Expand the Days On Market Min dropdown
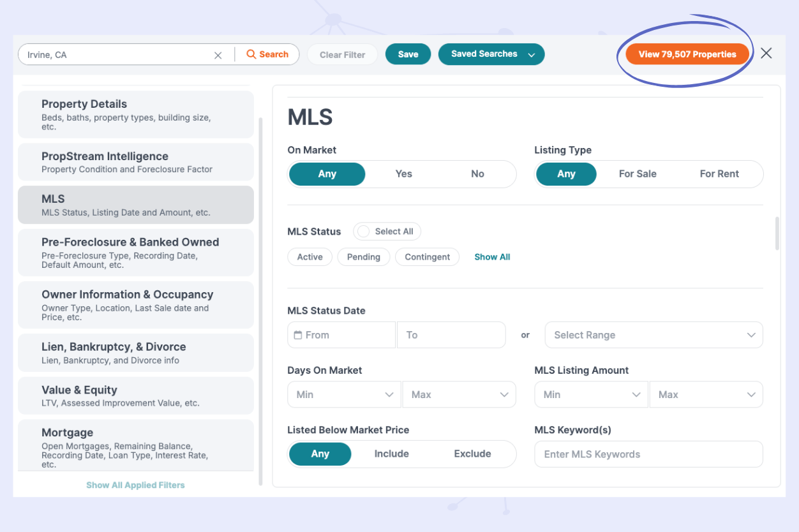Viewport: 799px width, 532px height. pyautogui.click(x=343, y=394)
